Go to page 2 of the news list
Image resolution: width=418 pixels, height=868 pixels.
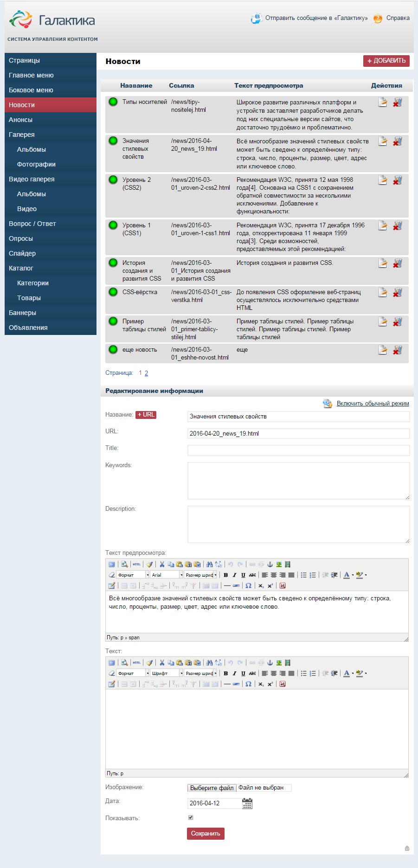click(x=146, y=373)
